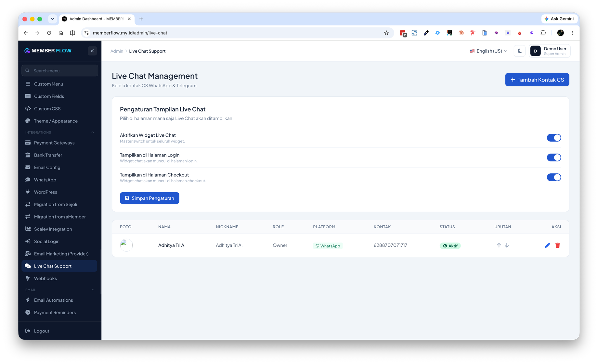Screen dimensions: 598x364
Task: Click the Search menu input field
Action: [60, 70]
